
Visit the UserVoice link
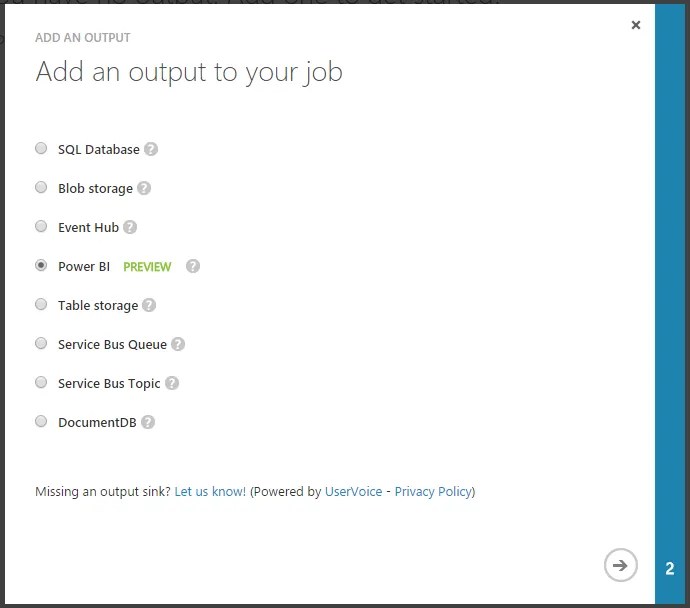pyautogui.click(x=353, y=491)
